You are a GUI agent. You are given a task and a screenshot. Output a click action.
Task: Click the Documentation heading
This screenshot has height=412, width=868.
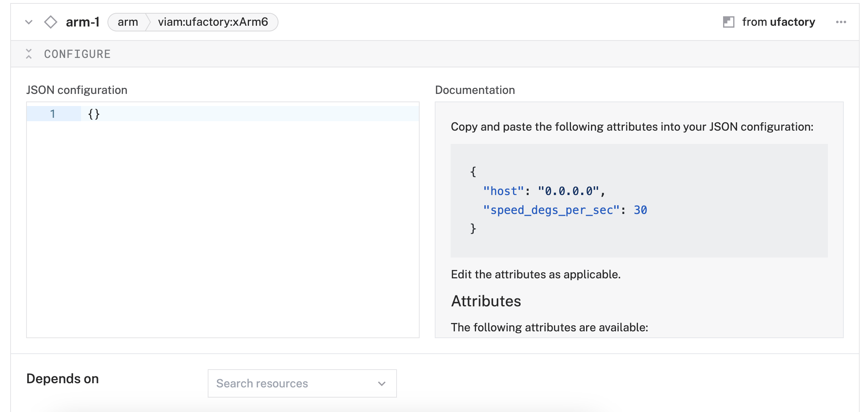point(475,90)
